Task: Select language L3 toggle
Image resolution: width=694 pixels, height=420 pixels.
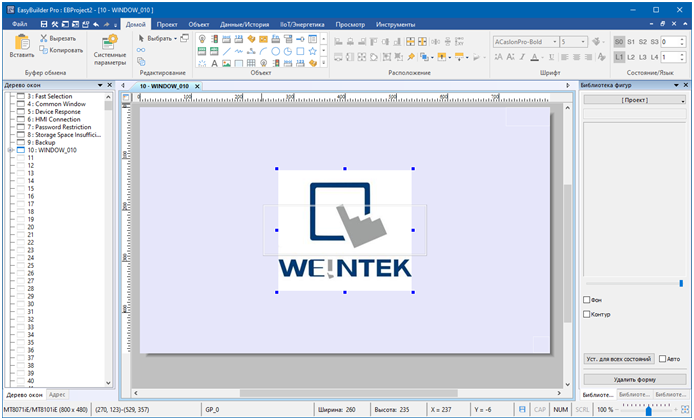Action: (x=643, y=57)
